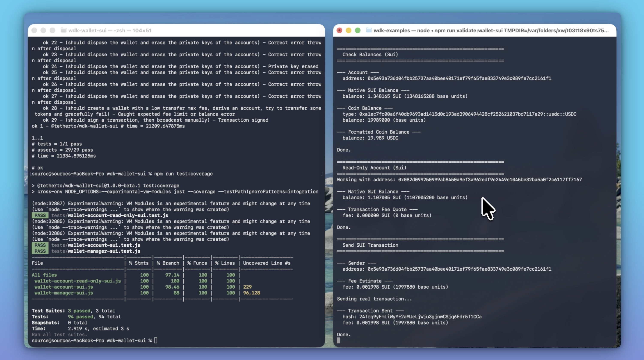644x360 pixels.
Task: Click 'Ran all test suites.' line
Action: click(x=59, y=334)
